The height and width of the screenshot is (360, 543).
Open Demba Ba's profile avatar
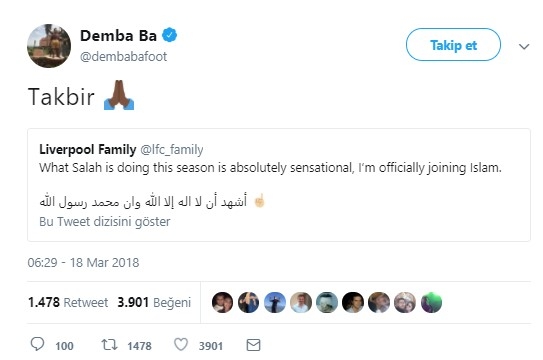[x=49, y=46]
